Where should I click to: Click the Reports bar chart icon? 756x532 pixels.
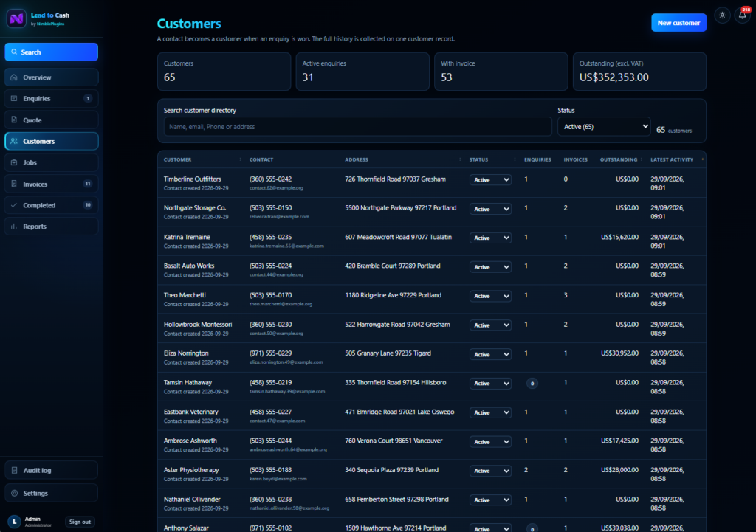(14, 227)
